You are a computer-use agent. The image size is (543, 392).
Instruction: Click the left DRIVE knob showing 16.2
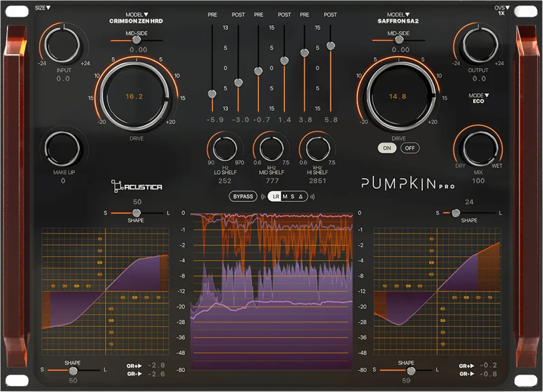point(136,96)
